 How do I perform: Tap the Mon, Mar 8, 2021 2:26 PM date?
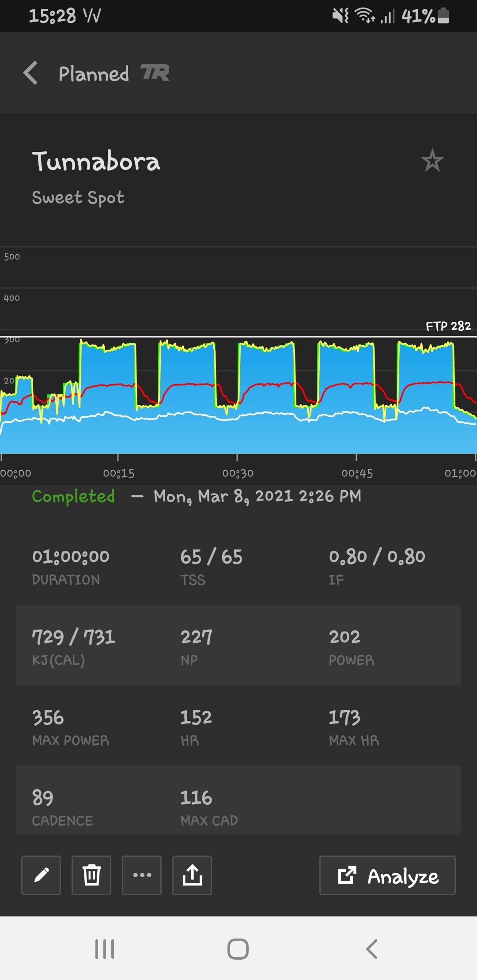[x=257, y=497]
